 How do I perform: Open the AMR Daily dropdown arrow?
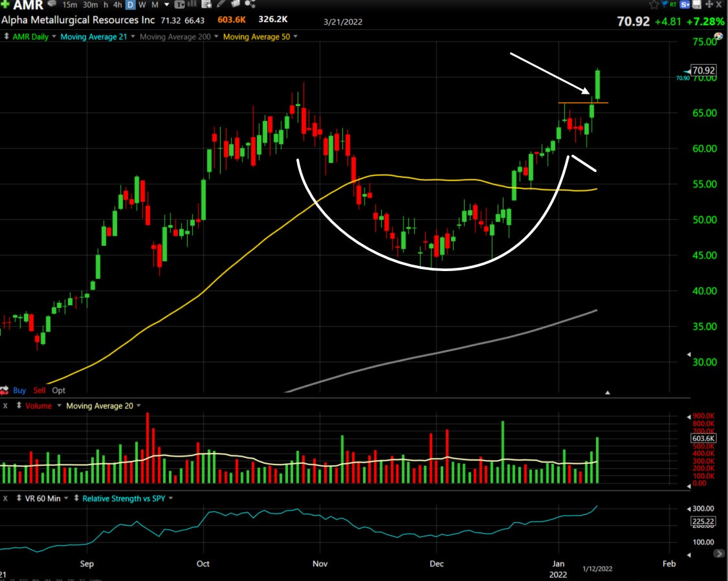[54, 36]
